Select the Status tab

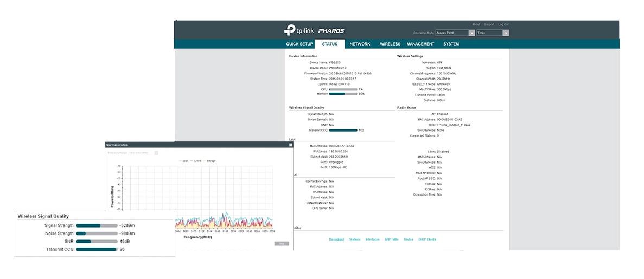[329, 44]
